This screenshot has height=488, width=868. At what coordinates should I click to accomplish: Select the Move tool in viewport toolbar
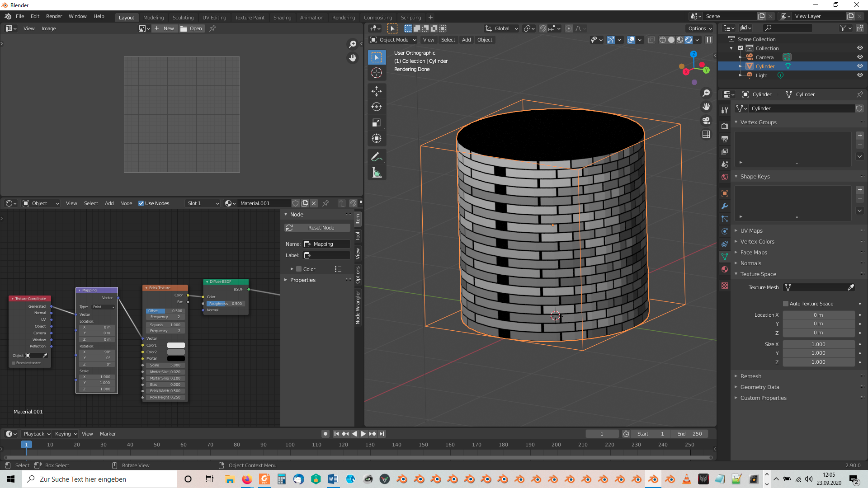pyautogui.click(x=377, y=91)
